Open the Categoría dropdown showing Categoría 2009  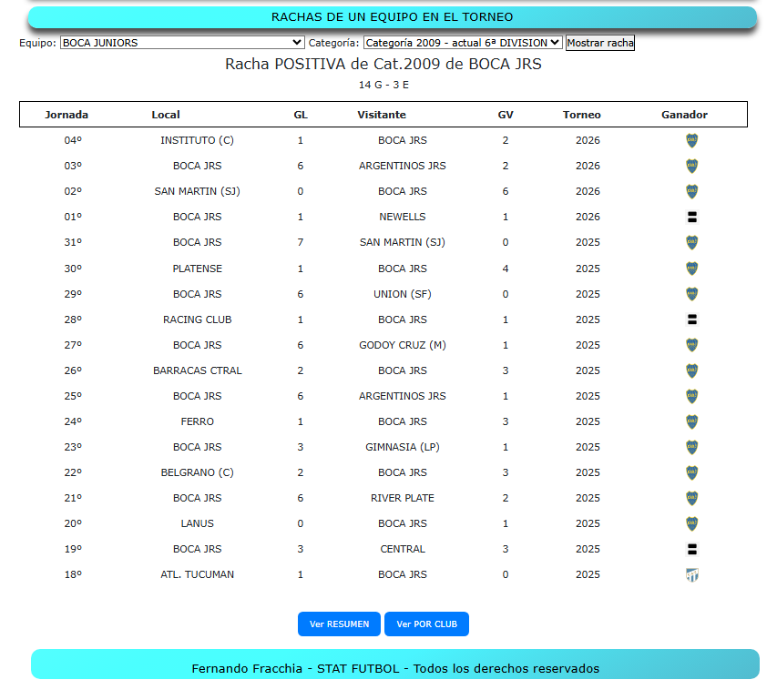point(463,43)
